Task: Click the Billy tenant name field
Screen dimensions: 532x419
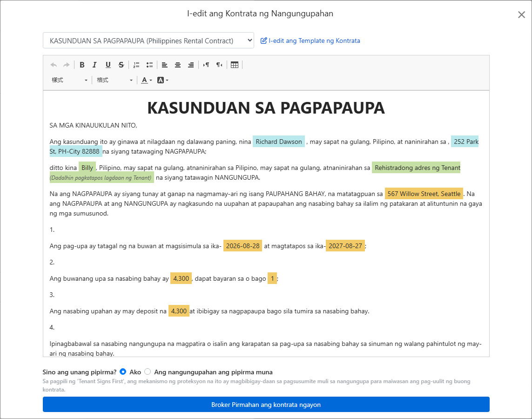Action: [x=87, y=168]
